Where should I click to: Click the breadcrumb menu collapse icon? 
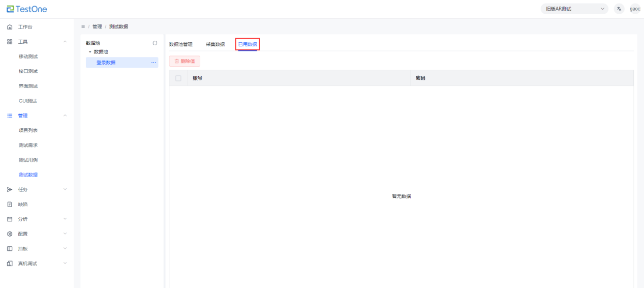pos(83,26)
